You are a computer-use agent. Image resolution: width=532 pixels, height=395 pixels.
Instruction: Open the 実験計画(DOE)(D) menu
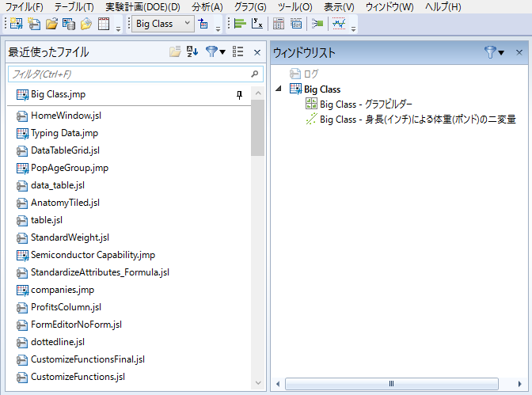coord(142,7)
